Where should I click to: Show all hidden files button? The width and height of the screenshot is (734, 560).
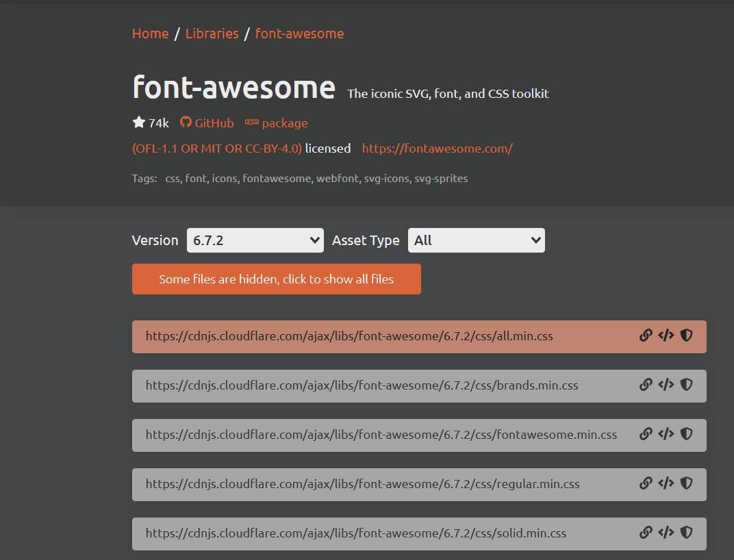pyautogui.click(x=276, y=279)
